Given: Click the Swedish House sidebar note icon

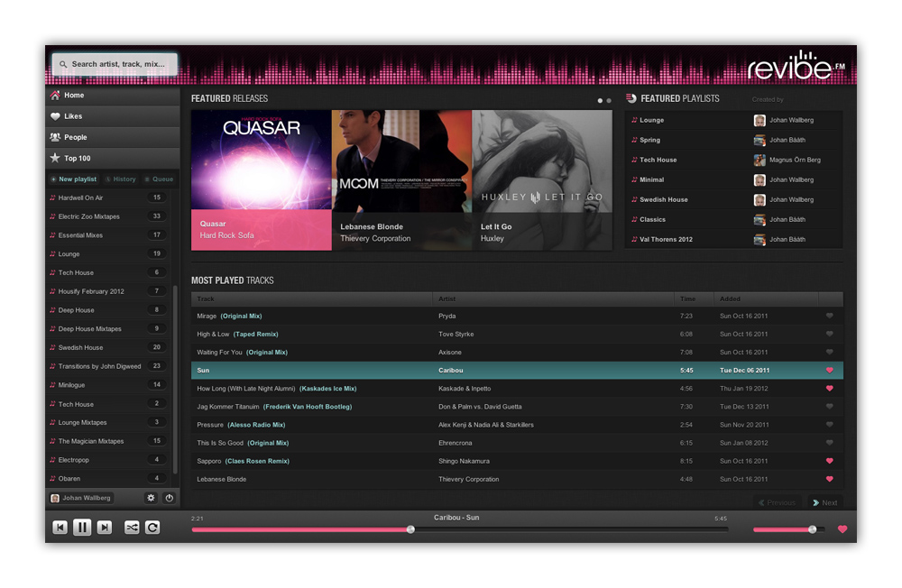Looking at the screenshot, I should tap(52, 347).
